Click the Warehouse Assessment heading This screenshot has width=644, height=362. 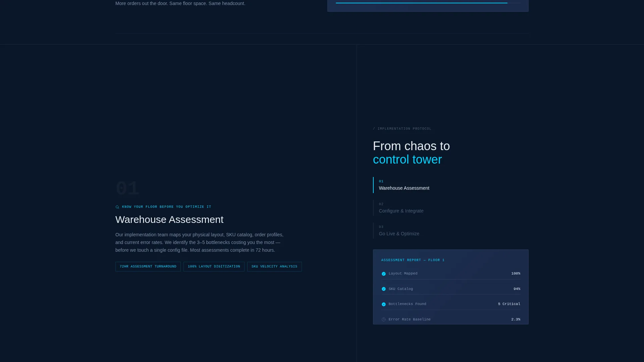pos(169,220)
